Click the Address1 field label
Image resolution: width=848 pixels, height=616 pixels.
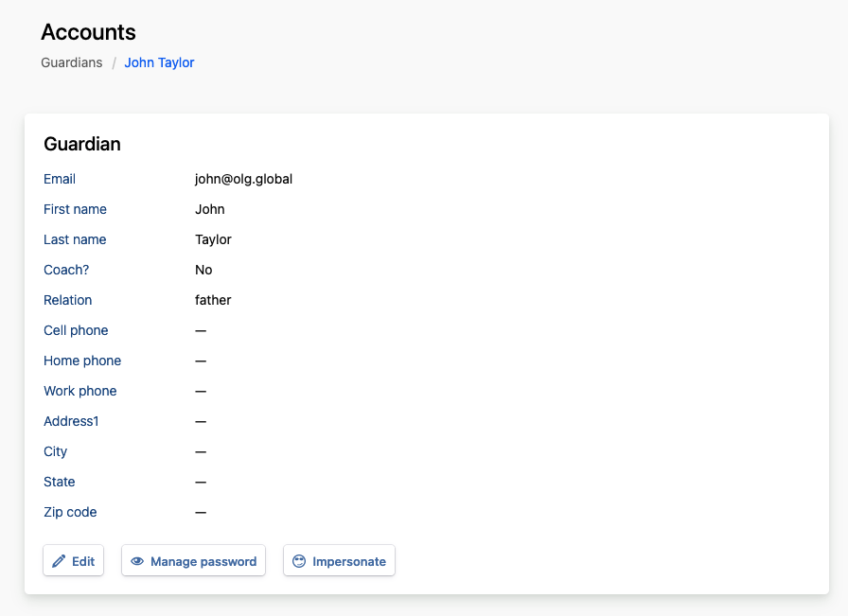coord(71,421)
